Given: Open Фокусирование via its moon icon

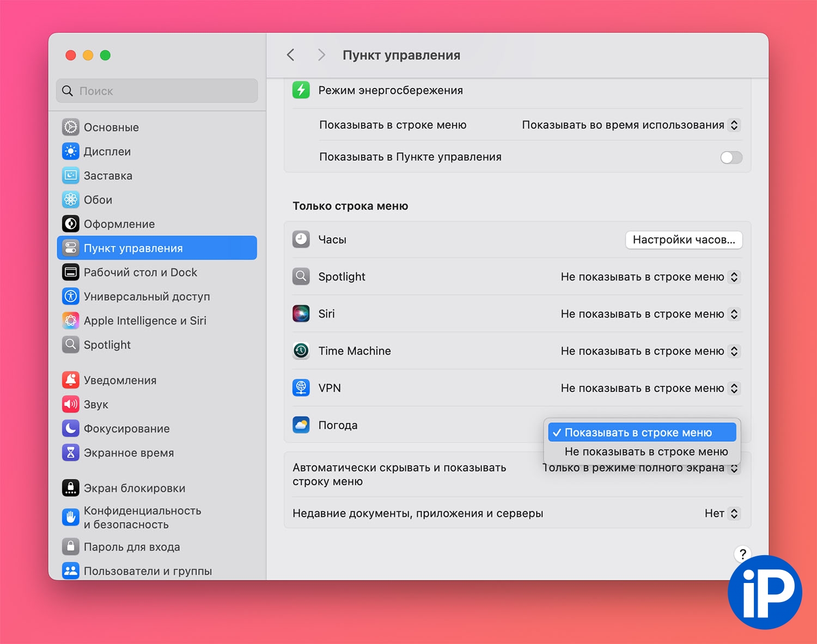Looking at the screenshot, I should 71,429.
